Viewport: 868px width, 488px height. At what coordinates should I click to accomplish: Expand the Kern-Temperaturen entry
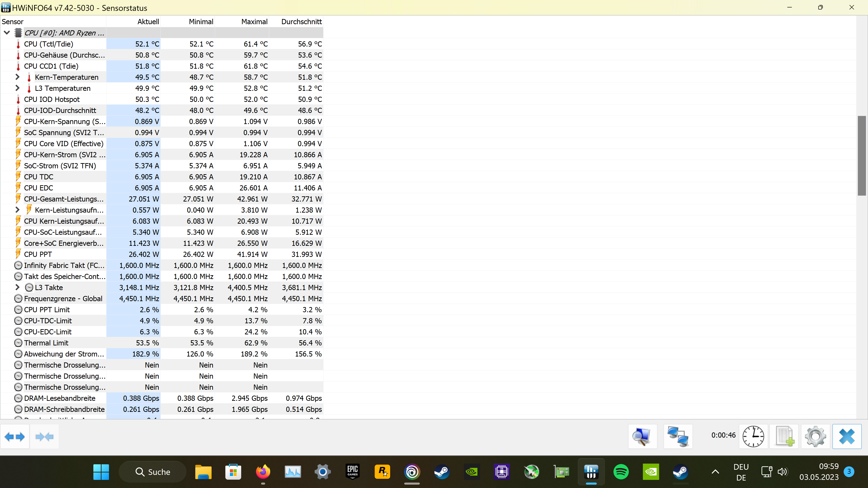[x=17, y=77]
